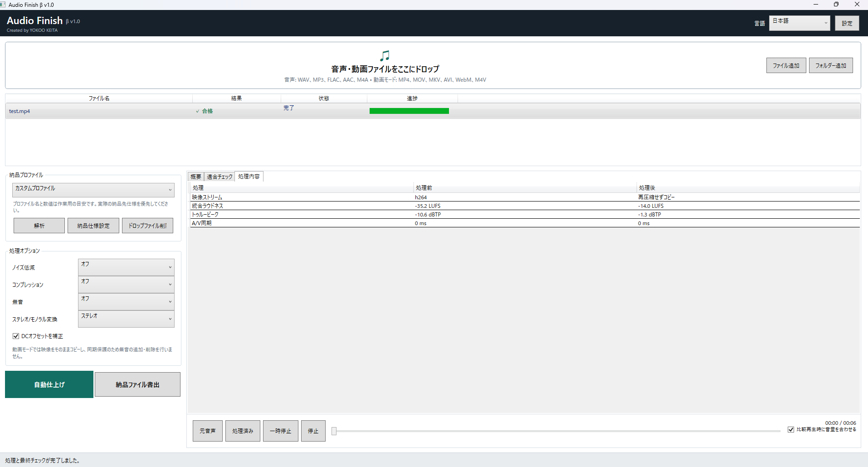Click the ファイル追加 button
Image resolution: width=868 pixels, height=467 pixels.
click(786, 65)
